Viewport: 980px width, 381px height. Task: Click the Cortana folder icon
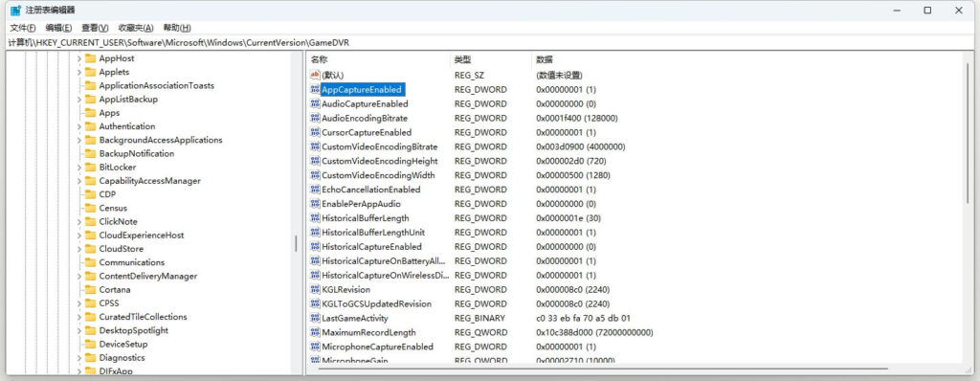tap(90, 290)
